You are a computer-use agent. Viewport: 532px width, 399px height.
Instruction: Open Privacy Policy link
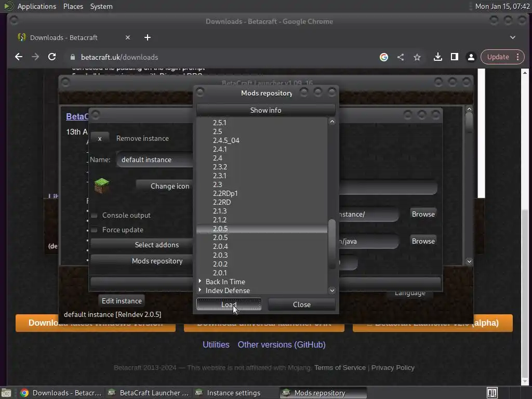tap(393, 367)
